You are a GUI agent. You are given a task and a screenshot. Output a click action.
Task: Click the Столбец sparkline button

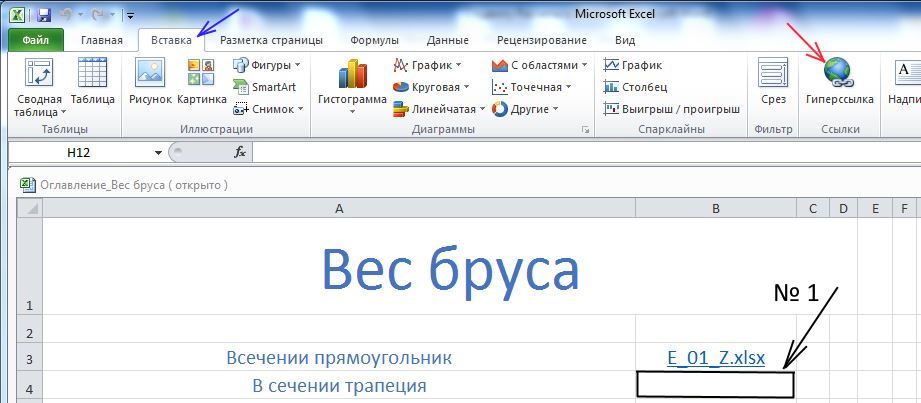click(636, 87)
